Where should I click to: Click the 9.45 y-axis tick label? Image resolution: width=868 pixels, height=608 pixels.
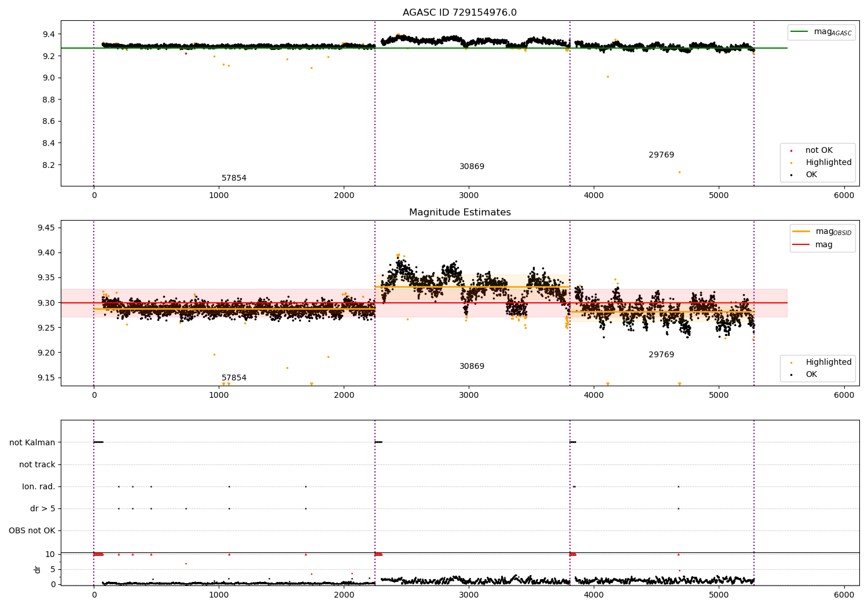(x=46, y=228)
